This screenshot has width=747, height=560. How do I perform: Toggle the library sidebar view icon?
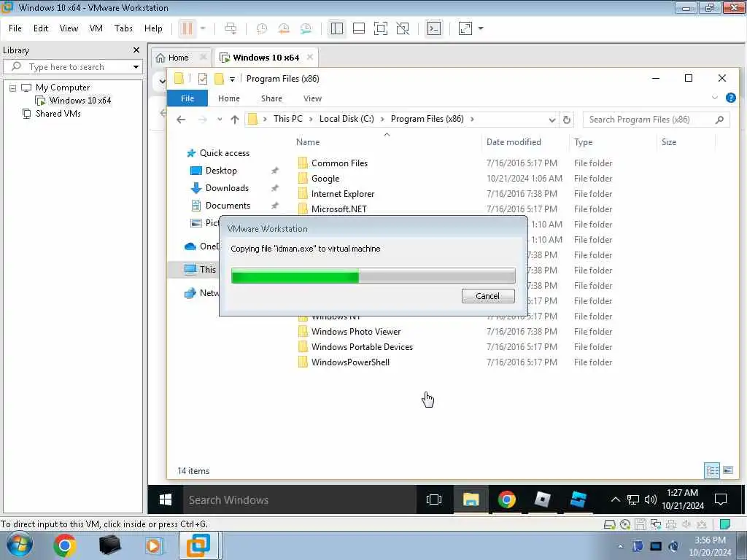pos(337,28)
